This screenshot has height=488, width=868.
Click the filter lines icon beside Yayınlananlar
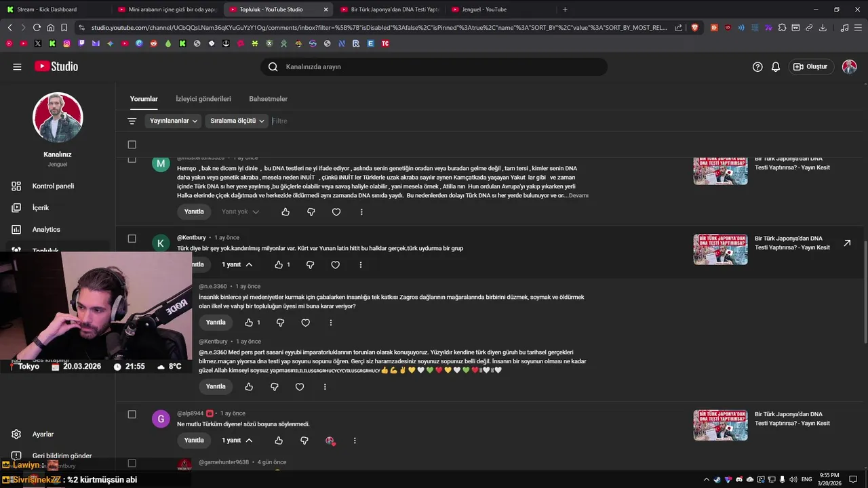point(132,121)
